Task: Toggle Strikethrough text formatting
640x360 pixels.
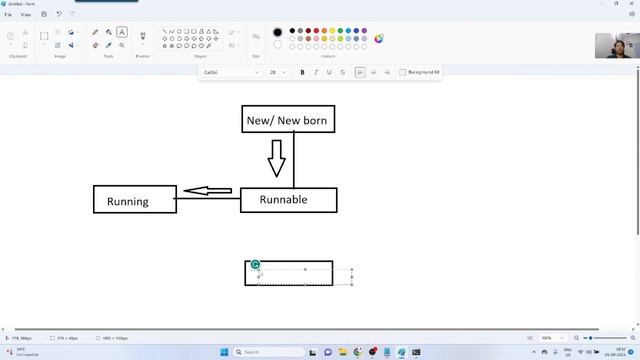Action: pos(342,72)
